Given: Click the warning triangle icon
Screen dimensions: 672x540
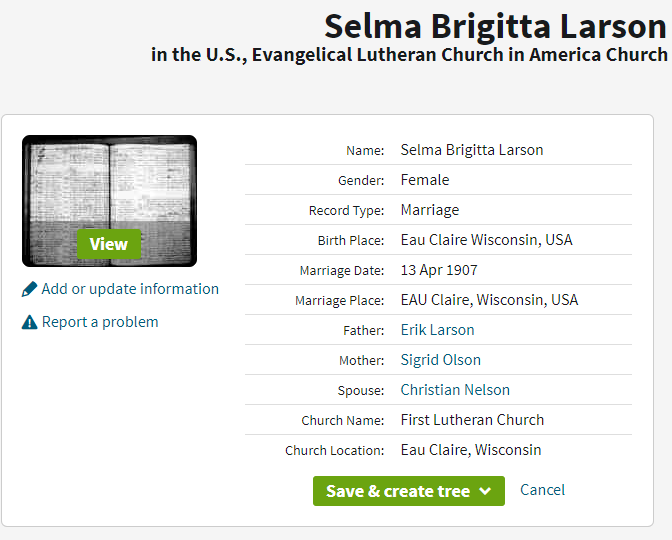Looking at the screenshot, I should pyautogui.click(x=29, y=322).
